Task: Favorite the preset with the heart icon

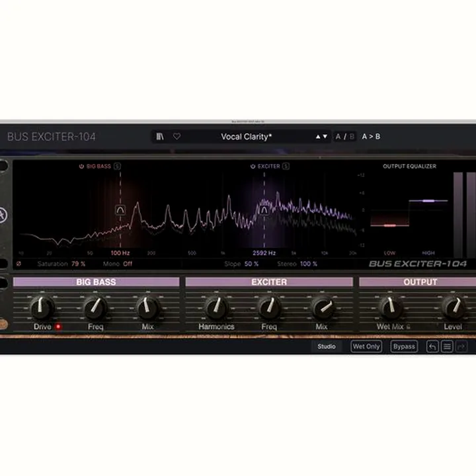Action: pyautogui.click(x=177, y=137)
